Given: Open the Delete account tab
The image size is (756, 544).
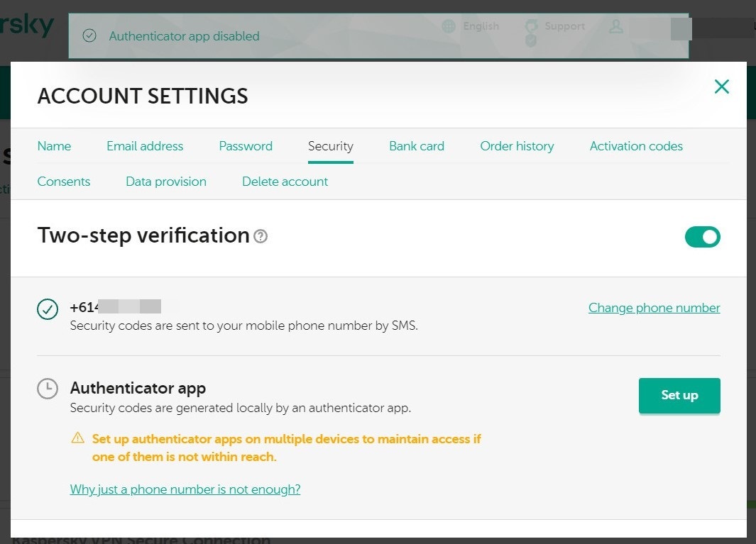Looking at the screenshot, I should click(x=285, y=182).
